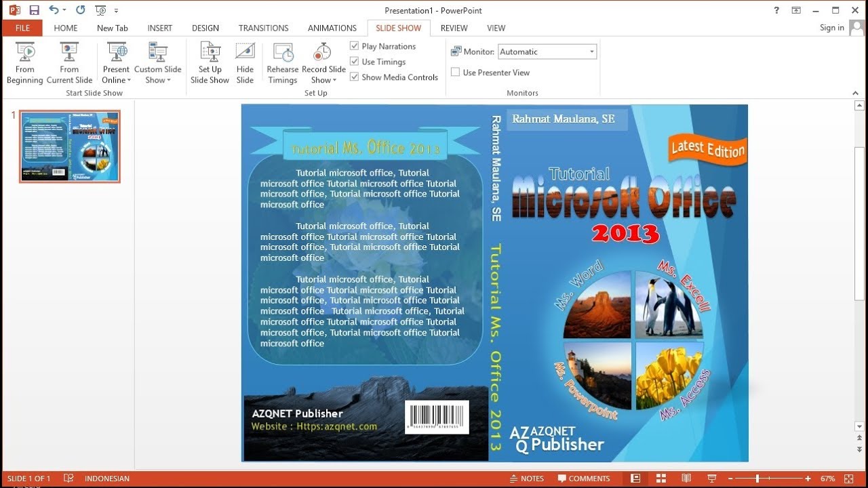Click the Present Online icon

[x=117, y=52]
